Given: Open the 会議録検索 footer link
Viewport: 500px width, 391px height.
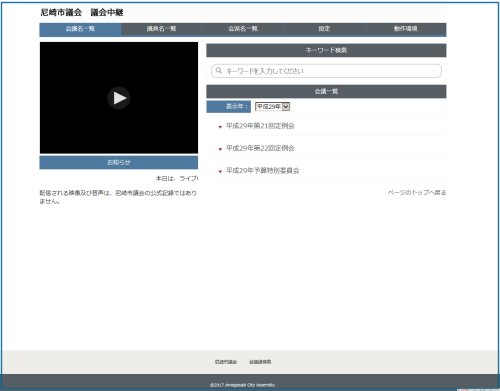Looking at the screenshot, I should pyautogui.click(x=260, y=362).
